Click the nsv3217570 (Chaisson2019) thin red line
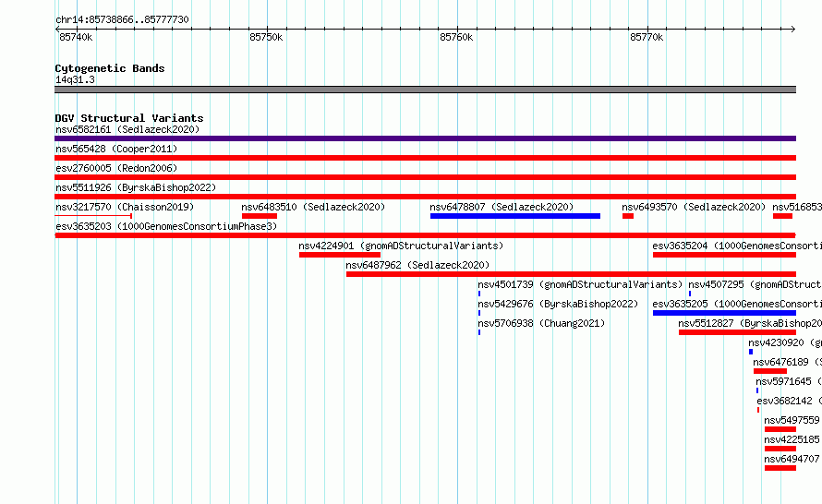This screenshot has height=504, width=822. pos(93,216)
